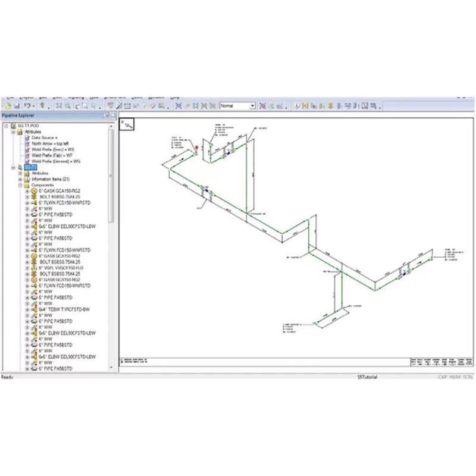Pin the Pipeline Explorer panel
Screen dimensions: 476x476
click(107, 115)
